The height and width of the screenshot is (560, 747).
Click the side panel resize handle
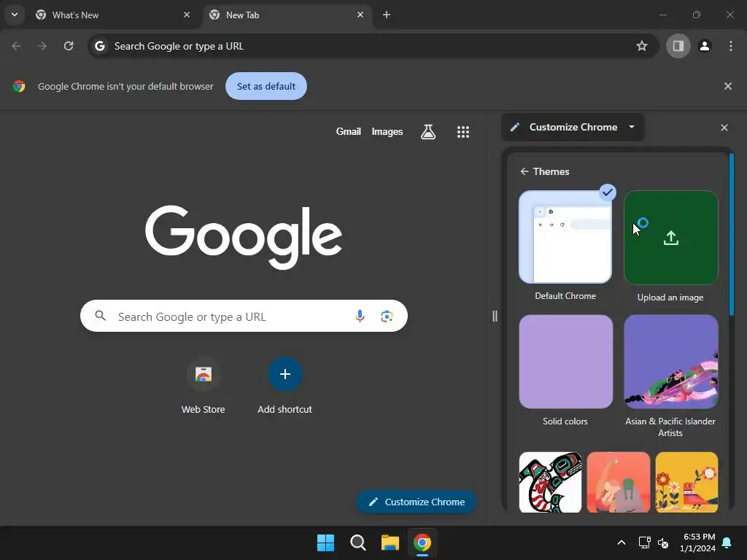[495, 316]
